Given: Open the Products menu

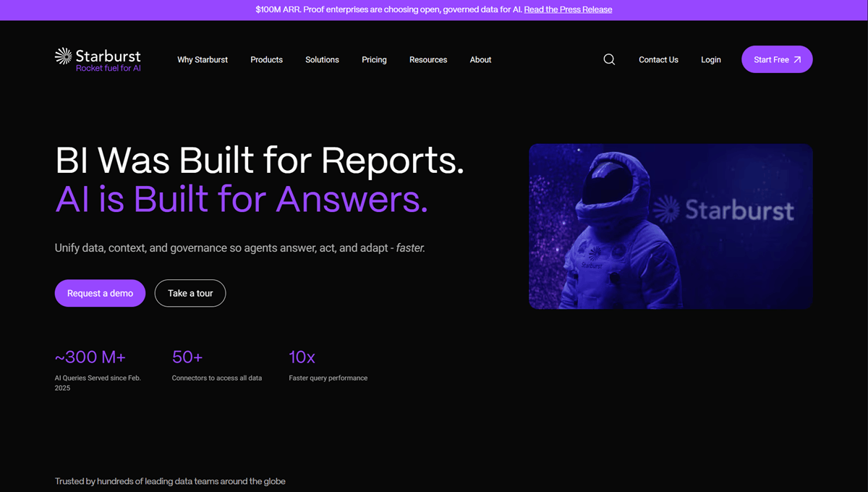Looking at the screenshot, I should tap(266, 59).
